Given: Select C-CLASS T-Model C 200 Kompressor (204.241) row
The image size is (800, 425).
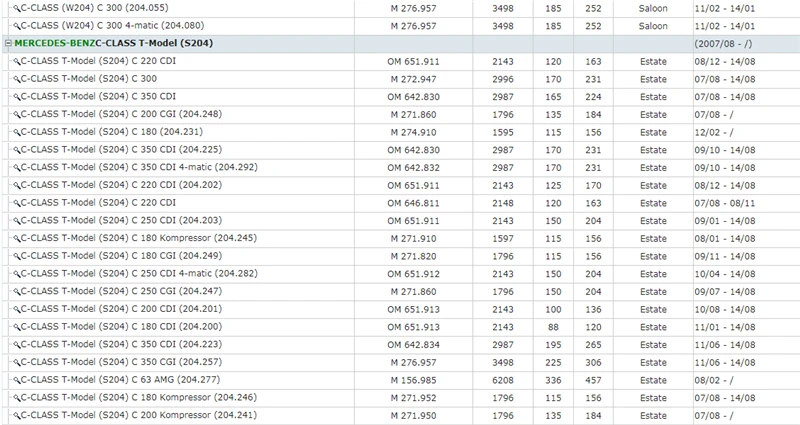Looking at the screenshot, I should (x=400, y=415).
